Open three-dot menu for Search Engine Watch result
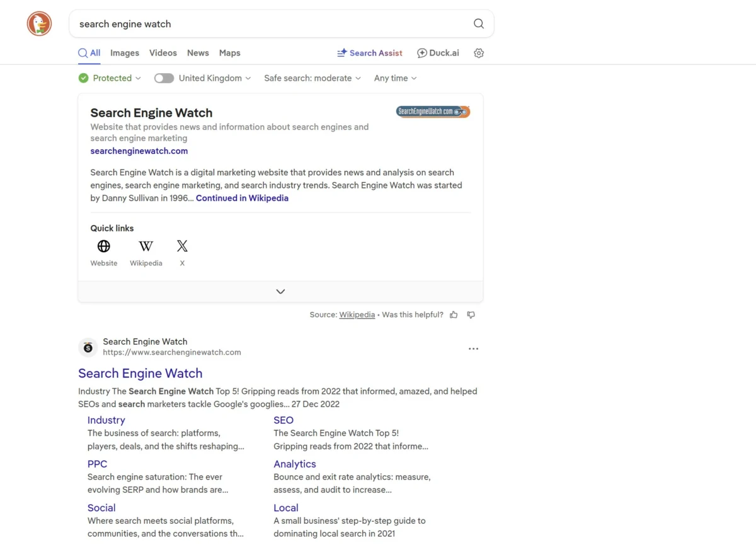Image resolution: width=756 pixels, height=544 pixels. point(473,349)
